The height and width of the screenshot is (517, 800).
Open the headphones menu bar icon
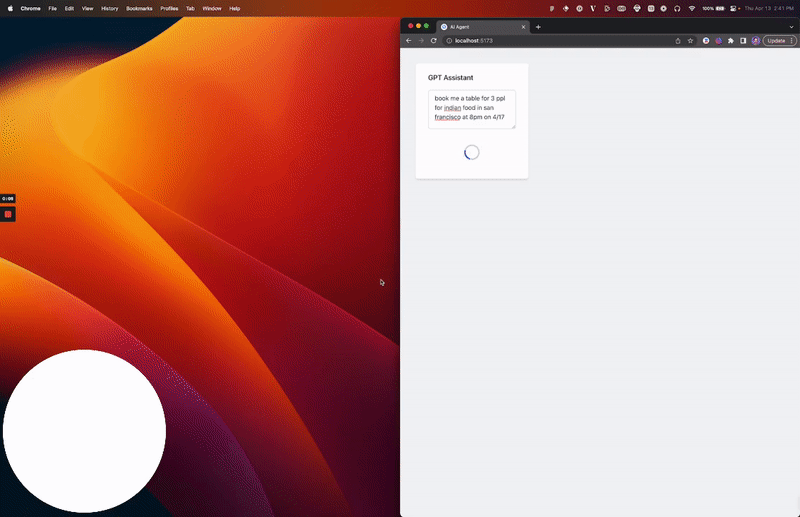(677, 8)
